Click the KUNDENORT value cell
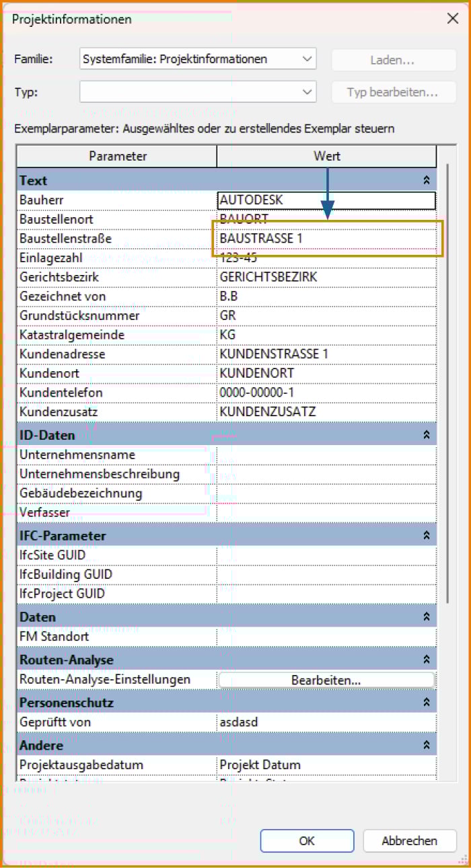The width and height of the screenshot is (471, 868). click(x=326, y=372)
